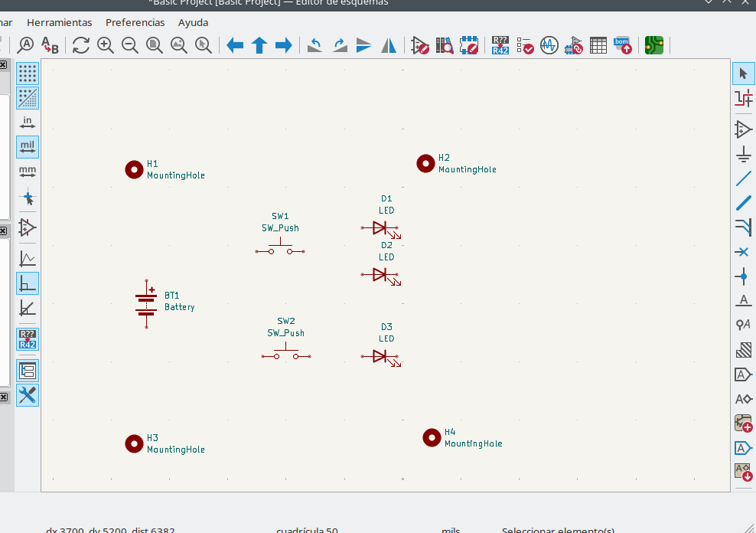This screenshot has height=533, width=756.
Task: Mirror selection horizontally with the toolbar icon
Action: click(x=389, y=45)
